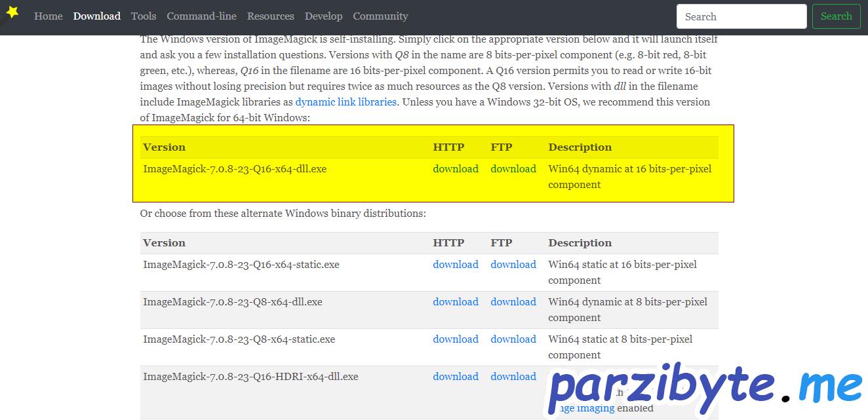Open the Community navigation item
The height and width of the screenshot is (420, 868).
pyautogui.click(x=380, y=16)
